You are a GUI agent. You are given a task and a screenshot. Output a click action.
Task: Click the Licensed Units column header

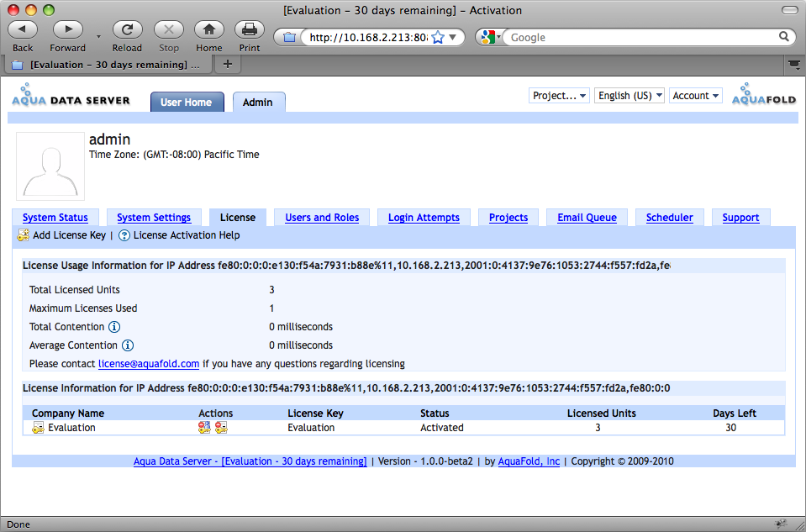click(x=602, y=413)
